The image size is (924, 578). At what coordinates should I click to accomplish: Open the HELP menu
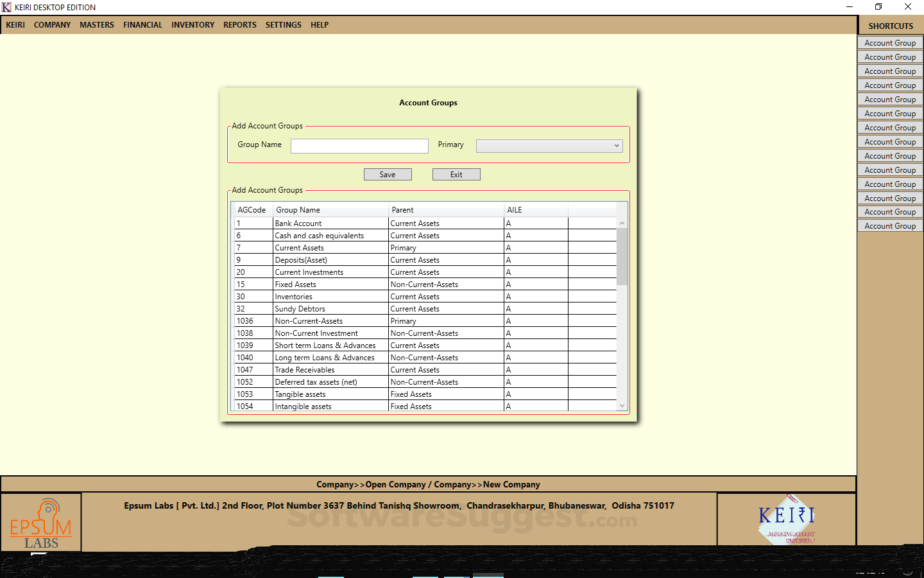tap(319, 24)
